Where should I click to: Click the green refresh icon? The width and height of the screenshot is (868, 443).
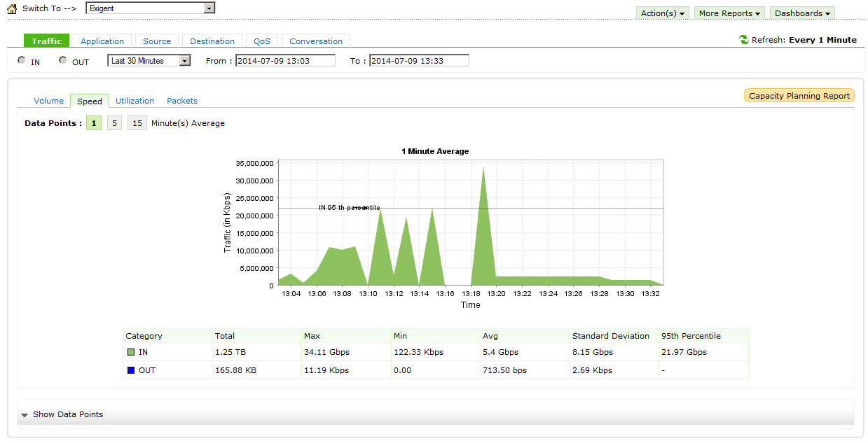tap(744, 40)
